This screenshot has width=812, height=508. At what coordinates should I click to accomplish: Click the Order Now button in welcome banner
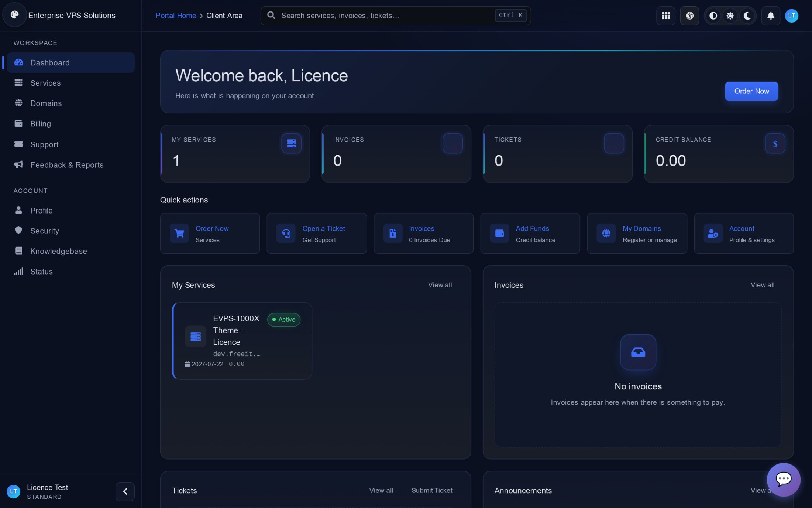pos(751,91)
